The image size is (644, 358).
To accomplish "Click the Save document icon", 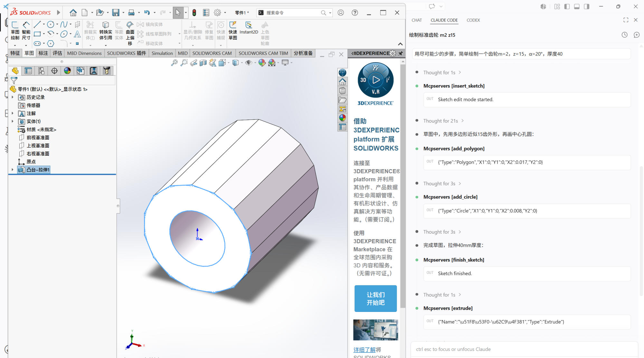I will [116, 13].
